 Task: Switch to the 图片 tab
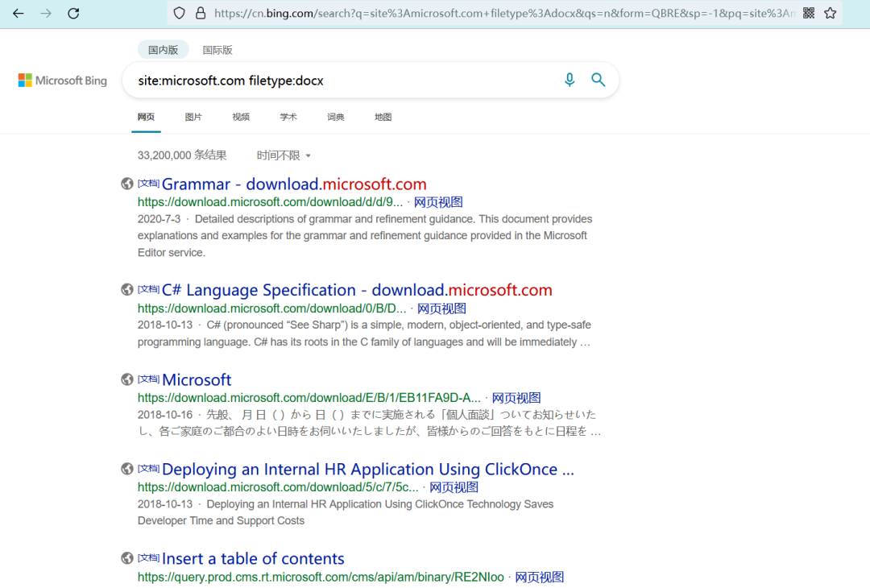(x=193, y=117)
